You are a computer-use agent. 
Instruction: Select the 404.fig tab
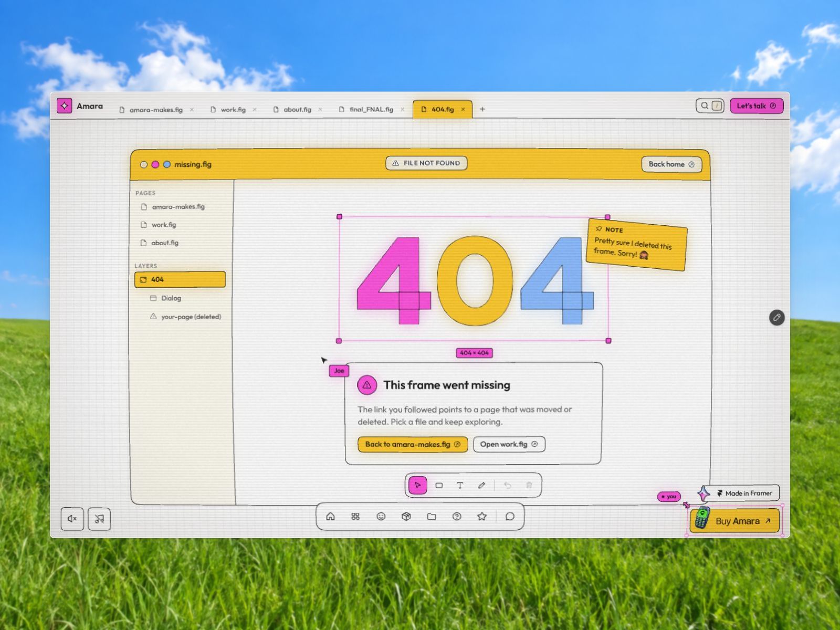[443, 109]
